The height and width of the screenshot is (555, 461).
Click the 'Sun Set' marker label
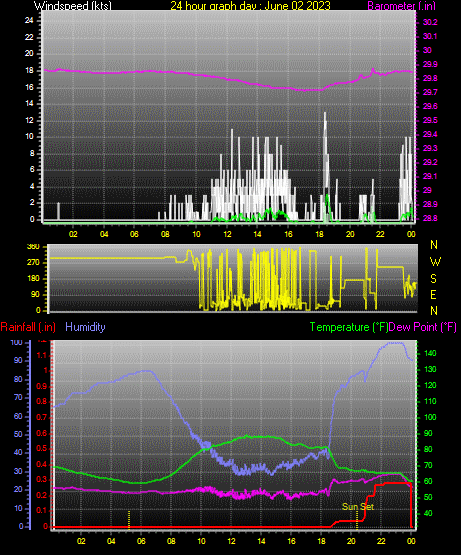click(358, 507)
